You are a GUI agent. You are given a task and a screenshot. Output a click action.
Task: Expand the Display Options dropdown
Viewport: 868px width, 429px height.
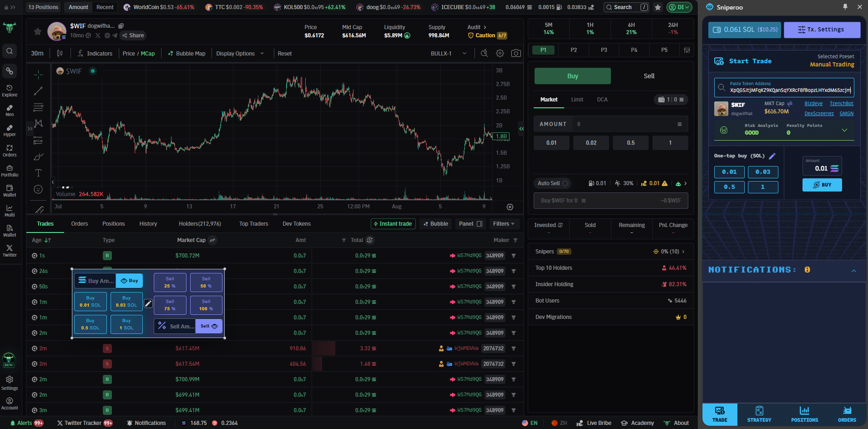pyautogui.click(x=240, y=53)
